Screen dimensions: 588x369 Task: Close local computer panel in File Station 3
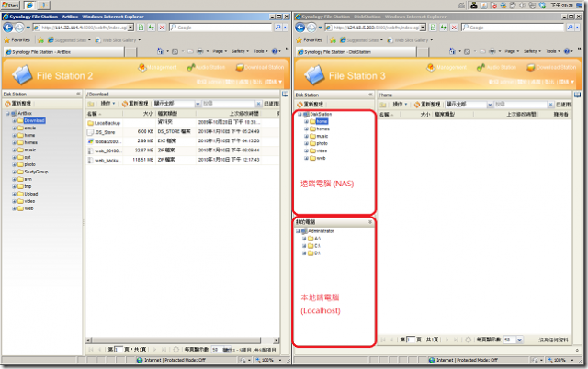coord(370,222)
